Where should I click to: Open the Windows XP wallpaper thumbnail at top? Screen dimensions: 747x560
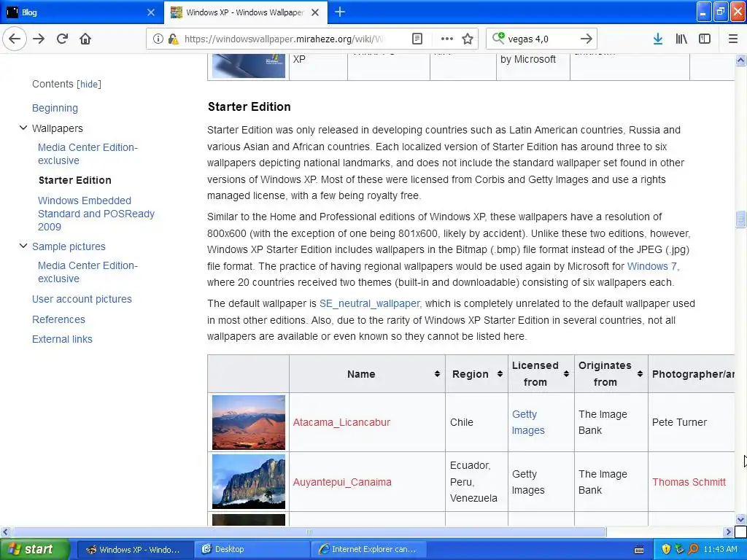click(x=249, y=66)
